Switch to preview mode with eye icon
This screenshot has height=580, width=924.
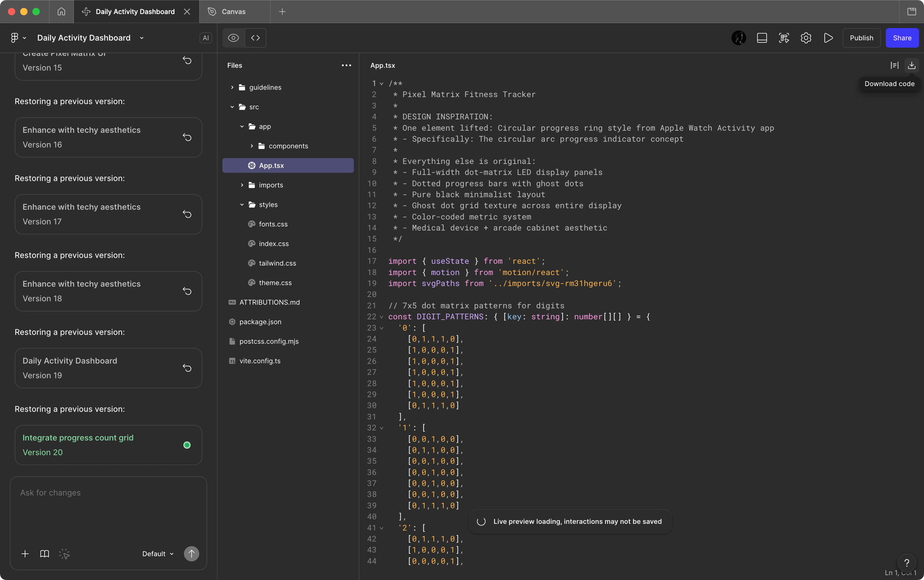pyautogui.click(x=233, y=38)
